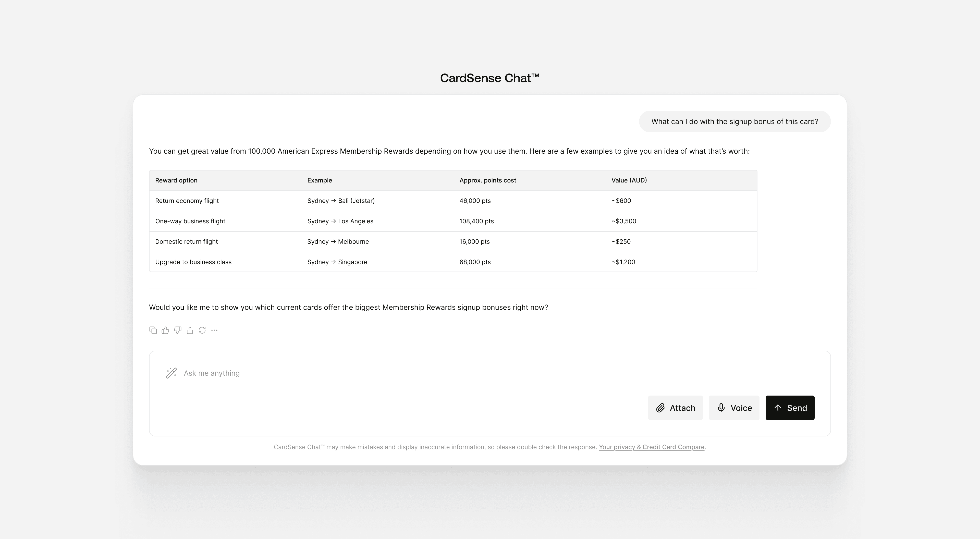Click the paperclip icon on Attach button

[x=660, y=408]
